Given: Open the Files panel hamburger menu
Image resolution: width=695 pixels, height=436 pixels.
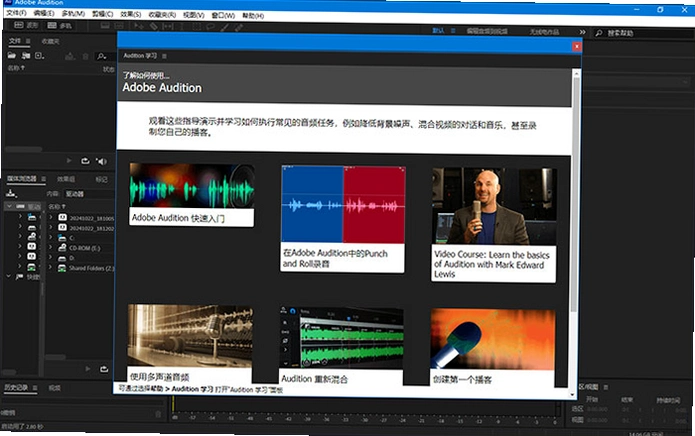Looking at the screenshot, I should (28, 41).
